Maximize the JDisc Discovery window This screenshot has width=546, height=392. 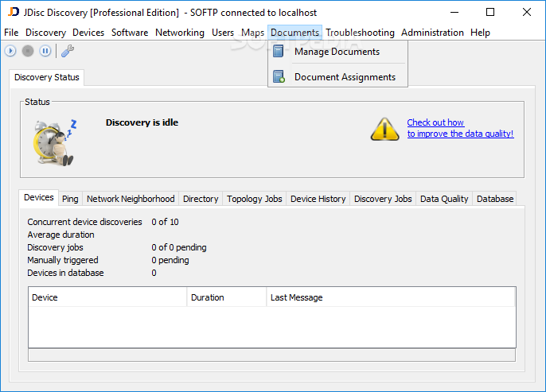click(490, 13)
